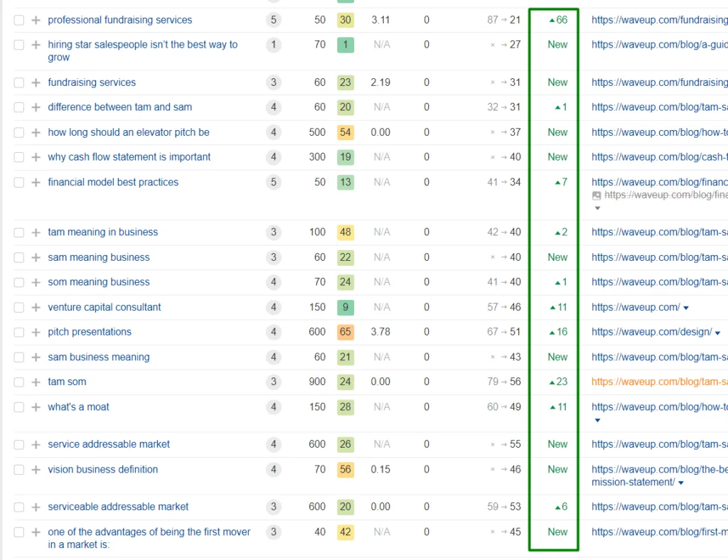728x560 pixels.
Task: Open the orange URL in the 'tam som' row
Action: coord(659,382)
